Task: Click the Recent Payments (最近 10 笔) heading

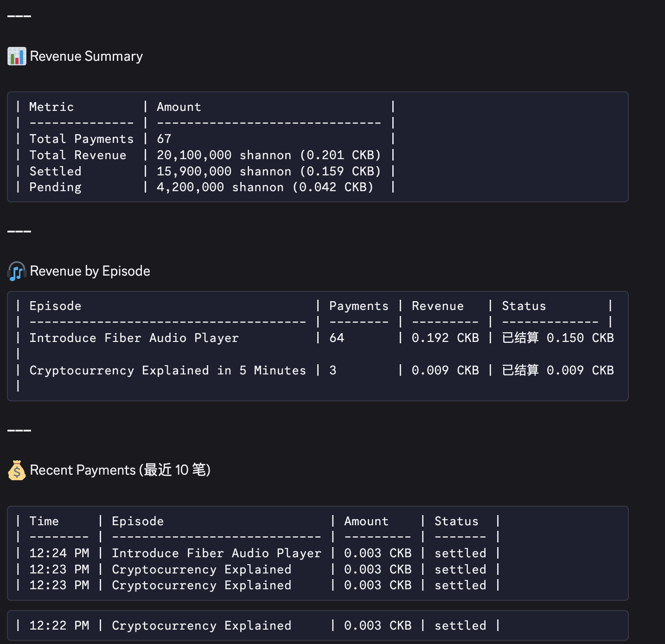Action: pyautogui.click(x=120, y=470)
